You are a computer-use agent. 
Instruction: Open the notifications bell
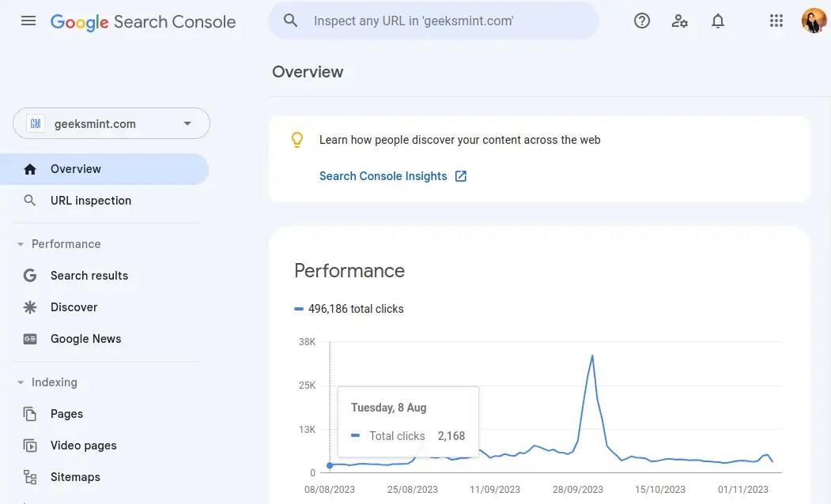click(718, 21)
